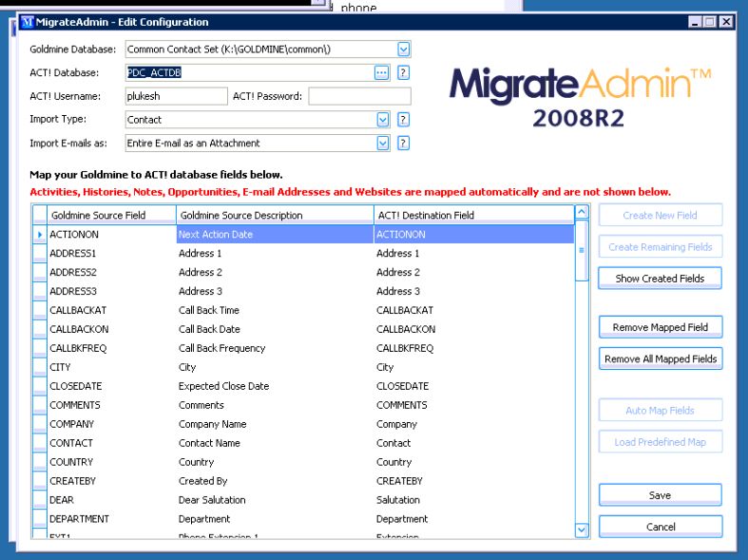
Task: Click the Next Action Date description cell
Action: coord(275,234)
